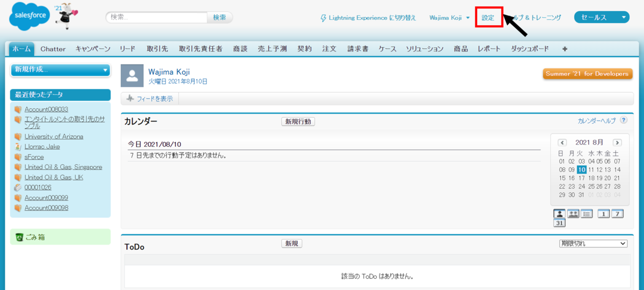This screenshot has height=290, width=644.
Task: Click the feed pulse icon beside フィードを表示
Action: [x=130, y=99]
